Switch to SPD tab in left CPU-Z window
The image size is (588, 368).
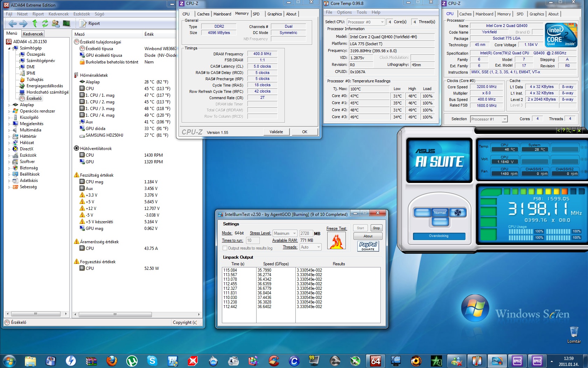coord(256,14)
